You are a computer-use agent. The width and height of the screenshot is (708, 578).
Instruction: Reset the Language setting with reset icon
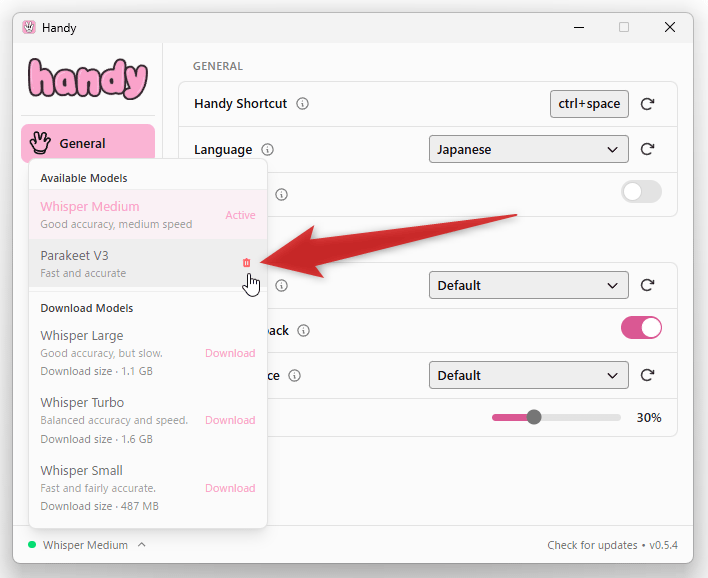point(647,150)
